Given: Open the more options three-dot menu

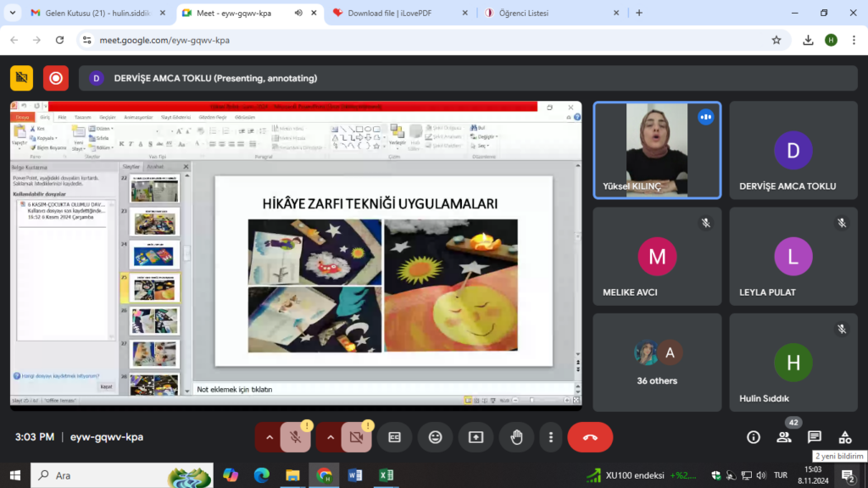Looking at the screenshot, I should point(551,437).
